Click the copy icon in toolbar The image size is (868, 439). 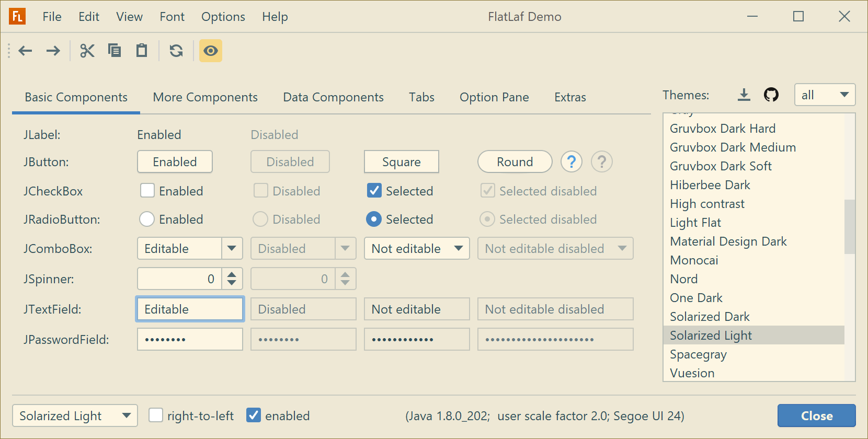click(115, 51)
